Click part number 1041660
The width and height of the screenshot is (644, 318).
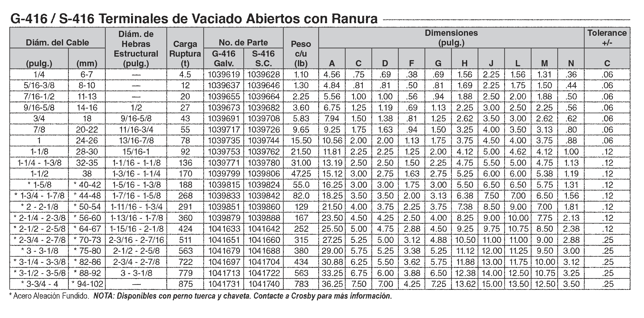point(264,240)
